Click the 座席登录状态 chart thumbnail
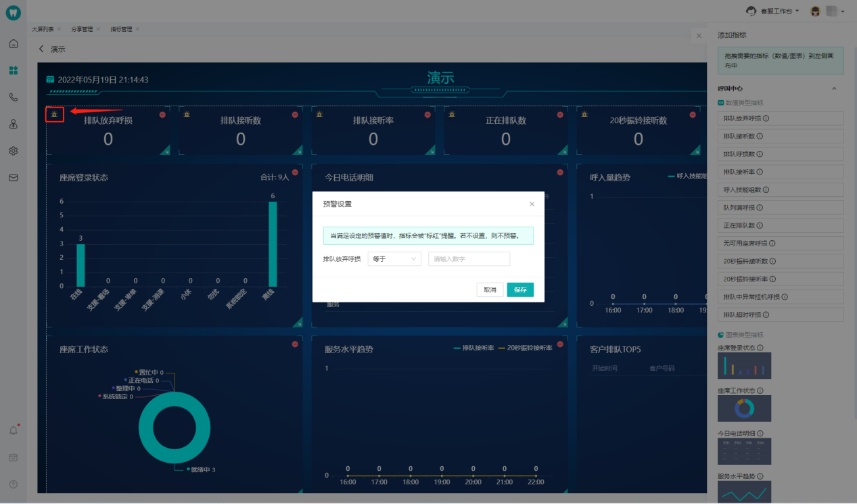Screen dimensions: 857x504 pyautogui.click(x=744, y=365)
